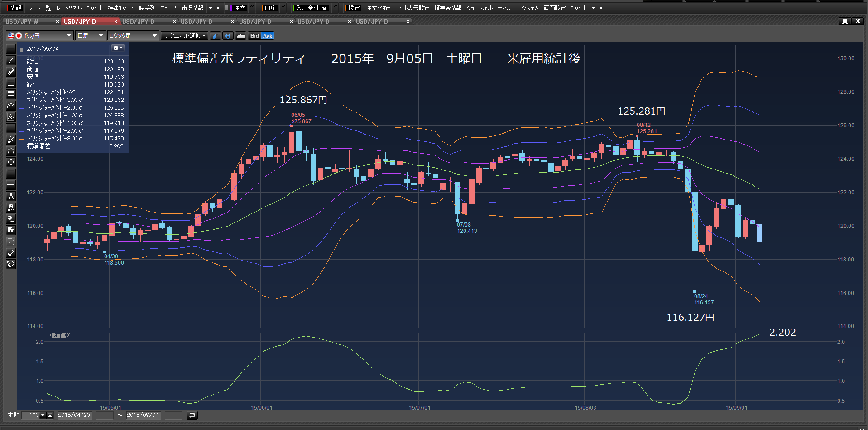
Task: Open the ロウソク足 chart type dropdown
Action: (133, 35)
